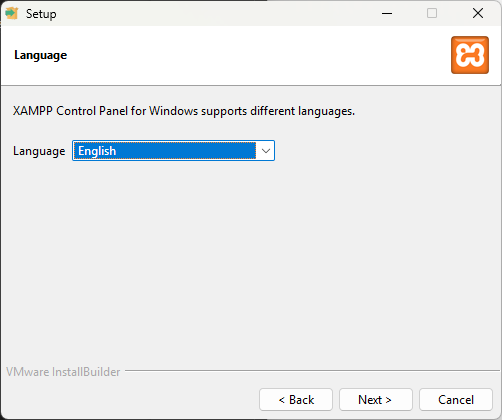Image resolution: width=502 pixels, height=420 pixels.
Task: Expand the Language dropdown arrow
Action: [266, 151]
